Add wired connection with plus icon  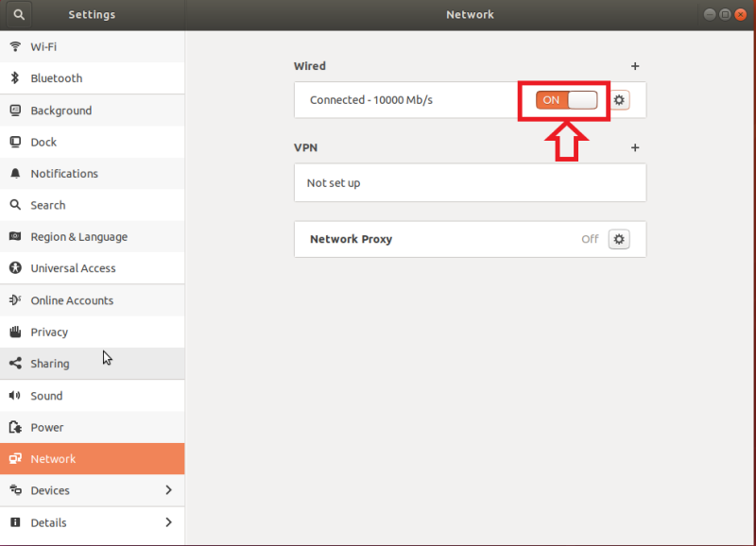pyautogui.click(x=635, y=66)
